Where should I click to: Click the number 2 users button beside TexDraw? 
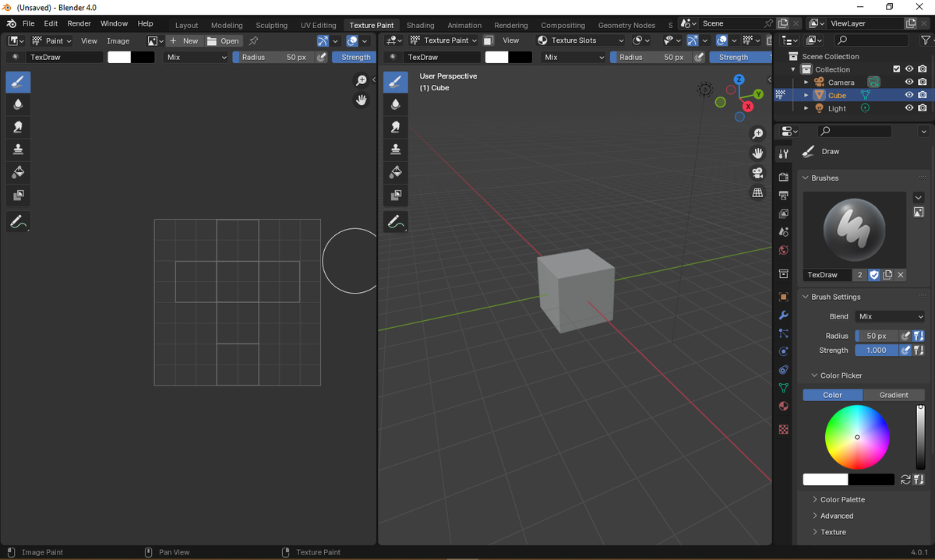click(x=860, y=275)
